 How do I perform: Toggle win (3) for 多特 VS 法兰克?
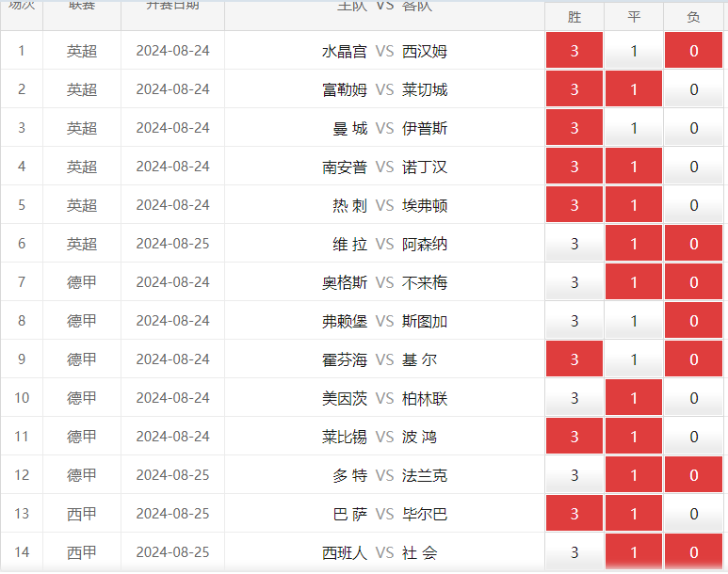click(574, 474)
